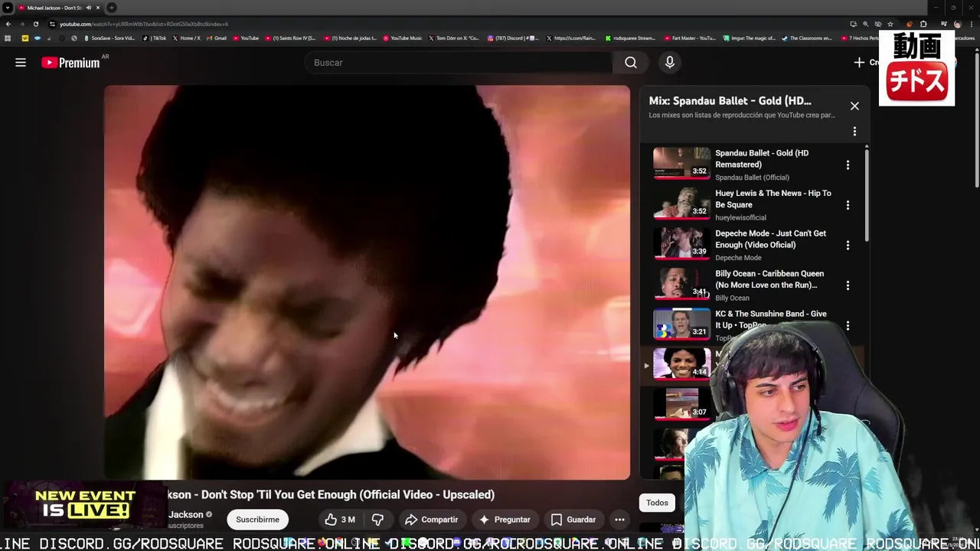
Task: Open Mix playlist options three-dot menu
Action: [x=854, y=132]
